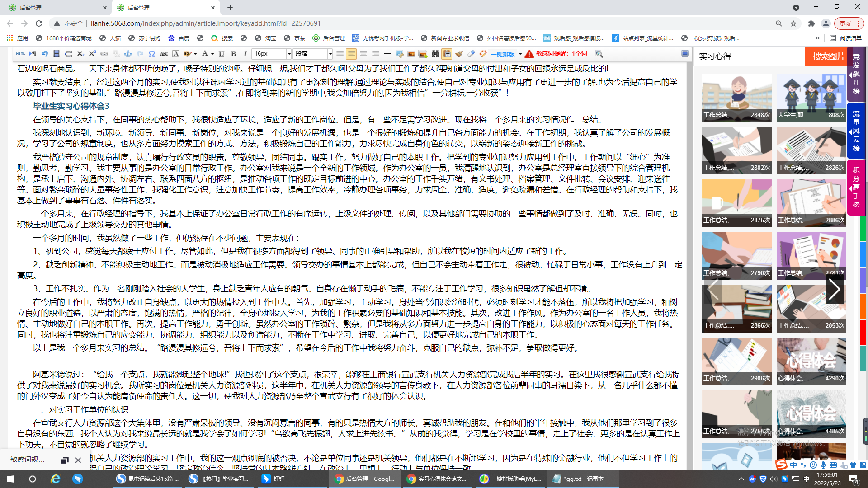Viewport: 868px width, 488px height.
Task: Toggle italic formatting
Action: [245, 54]
